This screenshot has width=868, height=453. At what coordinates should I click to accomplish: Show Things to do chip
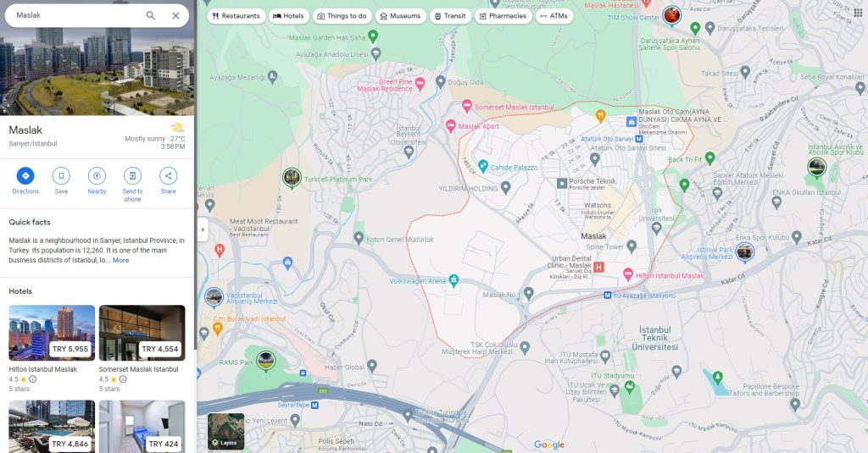pyautogui.click(x=342, y=16)
